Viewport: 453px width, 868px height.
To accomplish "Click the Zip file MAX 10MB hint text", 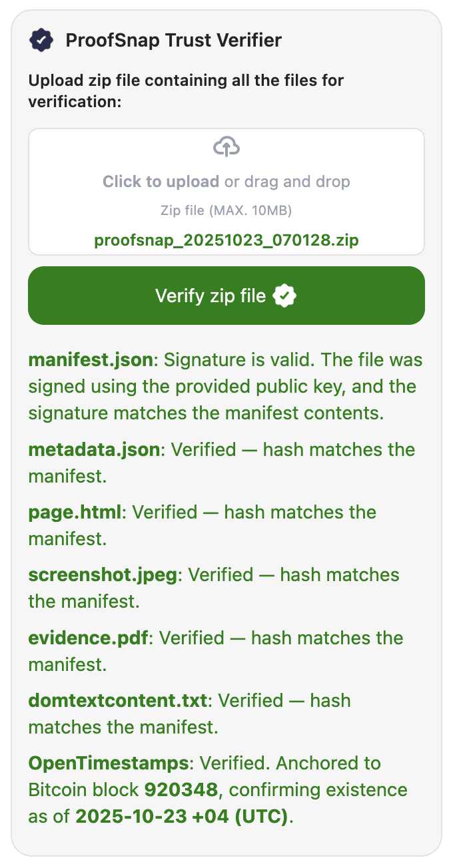I will (226, 210).
